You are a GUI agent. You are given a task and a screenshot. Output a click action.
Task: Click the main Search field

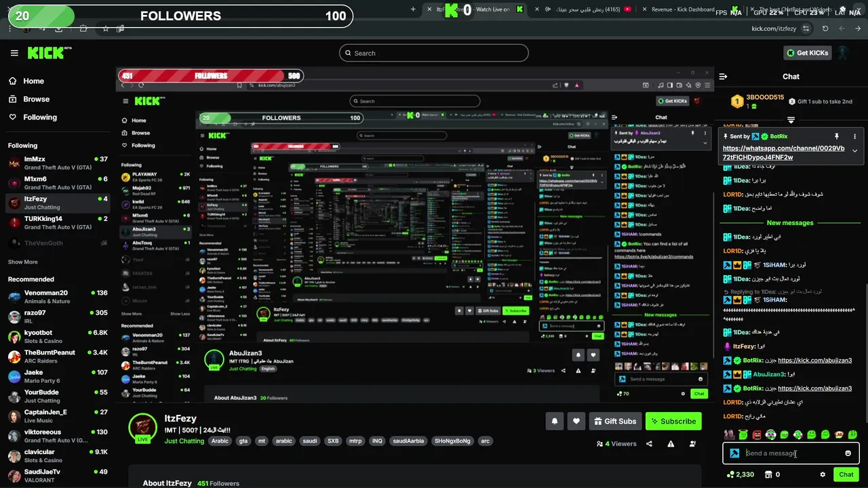coord(434,53)
